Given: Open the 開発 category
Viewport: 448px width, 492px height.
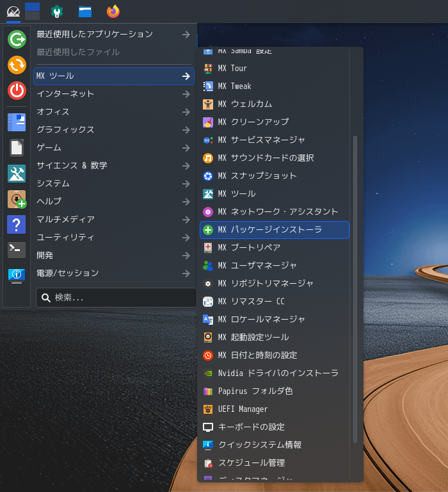Looking at the screenshot, I should (x=113, y=256).
